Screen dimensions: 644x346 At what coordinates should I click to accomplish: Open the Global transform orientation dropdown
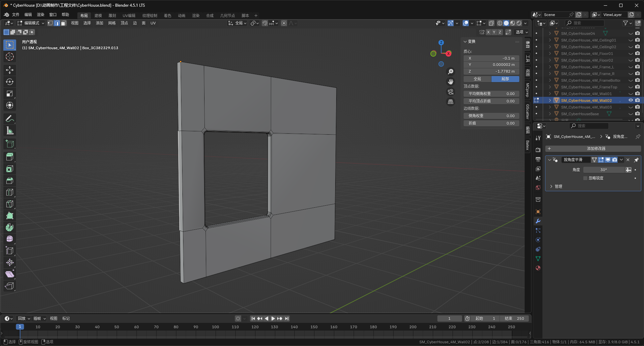(x=237, y=23)
